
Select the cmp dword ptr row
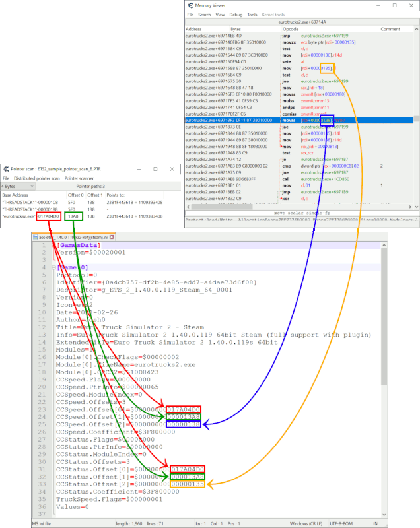[x=299, y=166]
